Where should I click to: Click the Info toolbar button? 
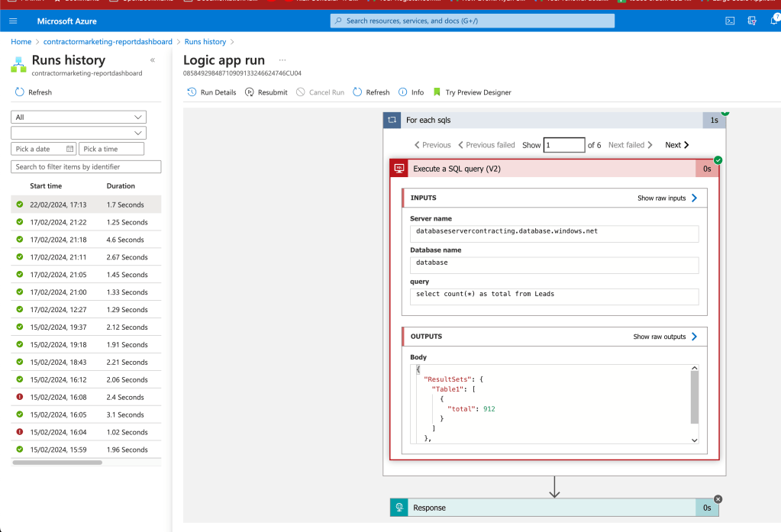tap(411, 92)
